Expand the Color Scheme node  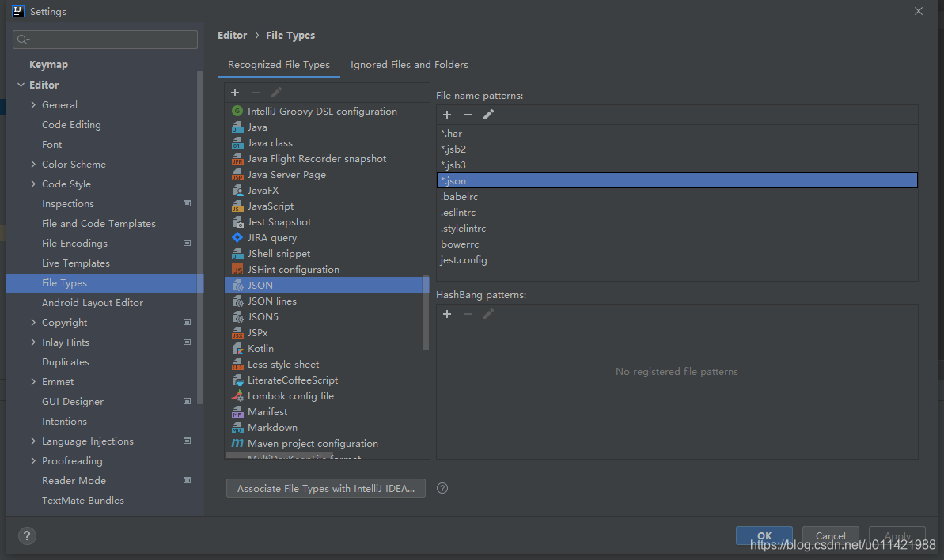pos(33,165)
